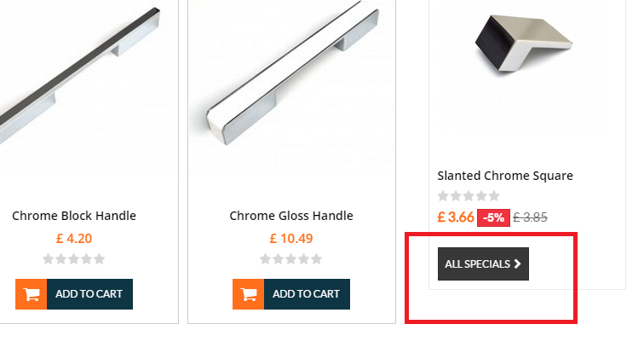This screenshot has width=644, height=359.
Task: Click cart icon under Chrome Gloss Handle
Action: [249, 294]
